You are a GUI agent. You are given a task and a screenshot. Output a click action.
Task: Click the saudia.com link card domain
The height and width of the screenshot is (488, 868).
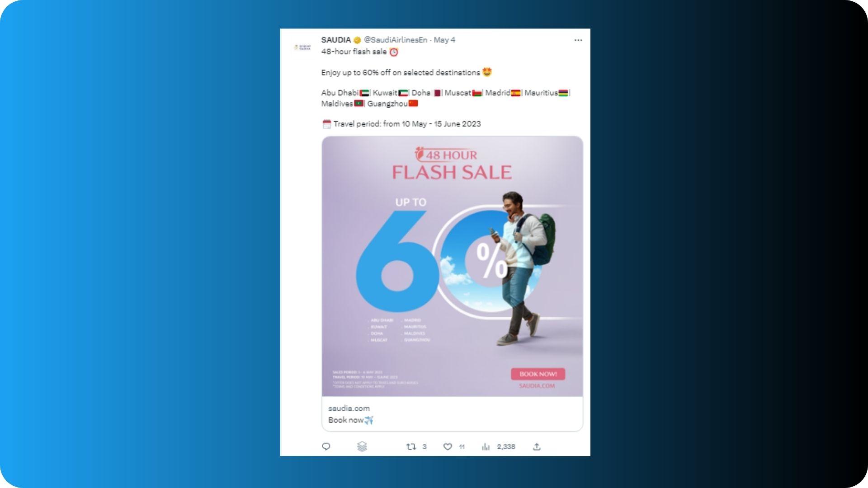(349, 408)
